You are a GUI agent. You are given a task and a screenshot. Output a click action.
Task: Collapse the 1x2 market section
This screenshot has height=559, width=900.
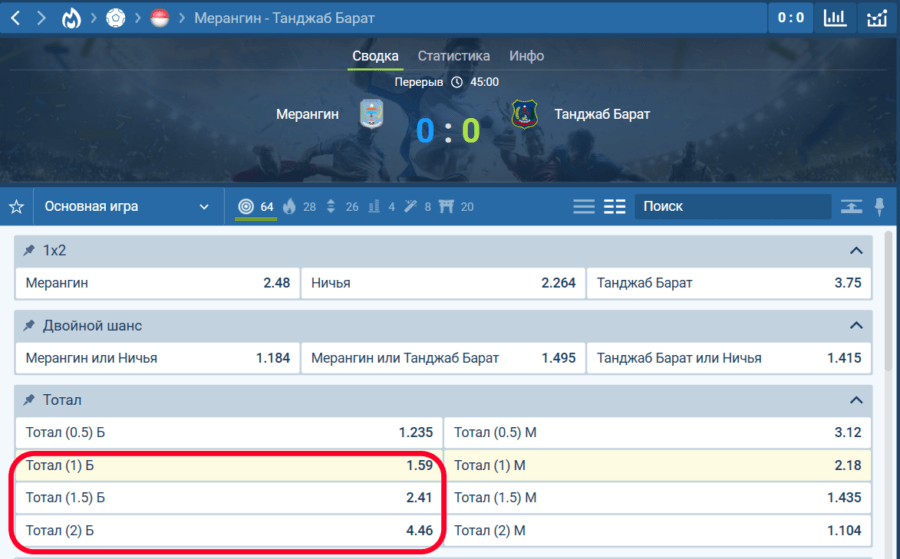tap(855, 251)
